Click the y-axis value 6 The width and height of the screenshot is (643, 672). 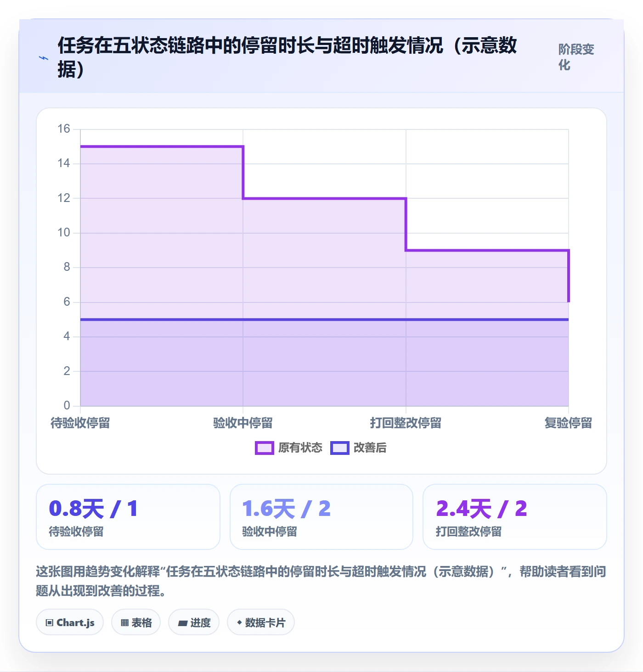[67, 302]
